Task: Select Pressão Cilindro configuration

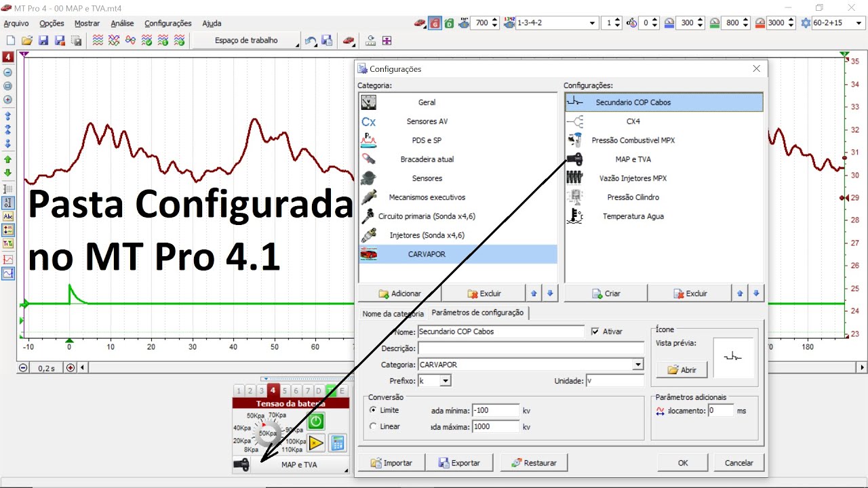Action: pos(664,197)
